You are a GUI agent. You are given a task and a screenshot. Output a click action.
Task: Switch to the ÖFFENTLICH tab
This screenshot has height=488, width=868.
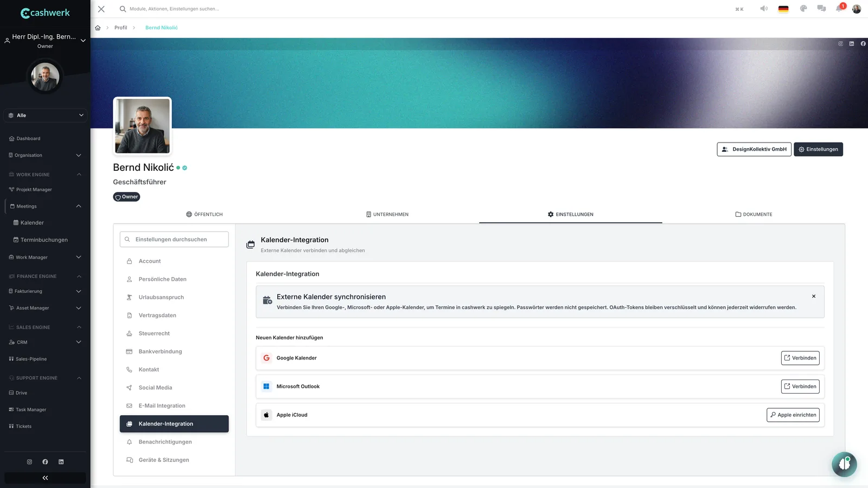[x=205, y=214]
